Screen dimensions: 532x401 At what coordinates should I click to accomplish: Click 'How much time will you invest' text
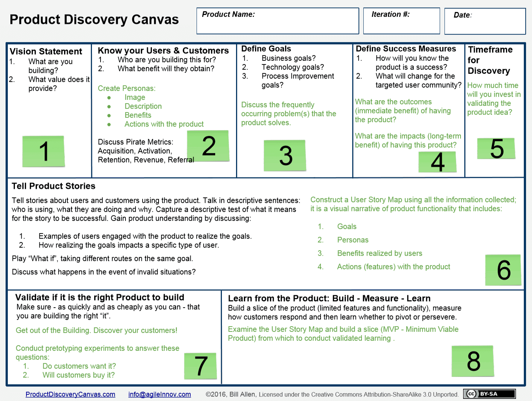point(494,99)
